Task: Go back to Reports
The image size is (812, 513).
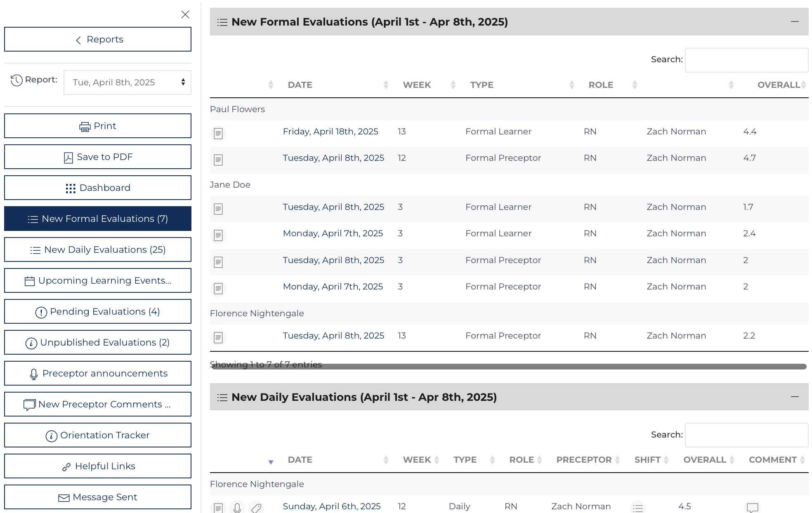Action: click(98, 39)
